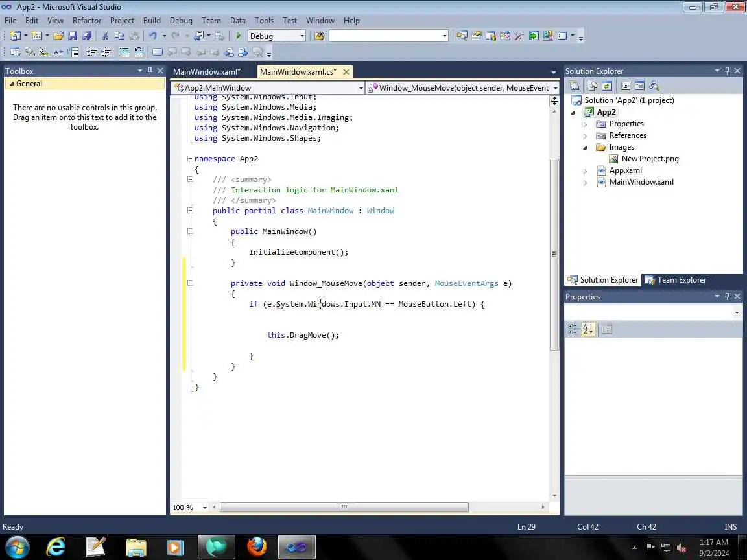747x560 pixels.
Task: Decrease line indent using the toolbar icon
Action: click(x=91, y=52)
